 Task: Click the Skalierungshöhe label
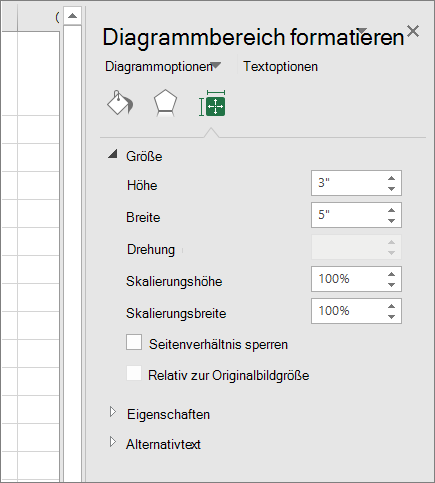174,281
